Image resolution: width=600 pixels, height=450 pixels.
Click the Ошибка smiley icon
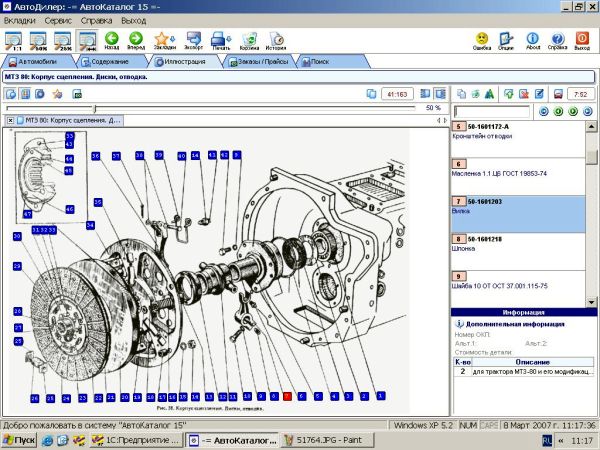pyautogui.click(x=482, y=39)
